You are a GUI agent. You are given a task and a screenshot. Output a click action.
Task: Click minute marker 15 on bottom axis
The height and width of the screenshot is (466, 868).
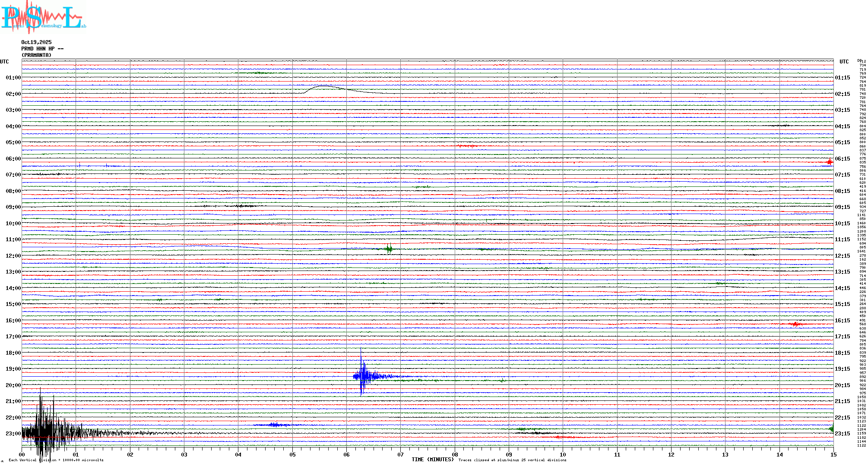click(833, 454)
